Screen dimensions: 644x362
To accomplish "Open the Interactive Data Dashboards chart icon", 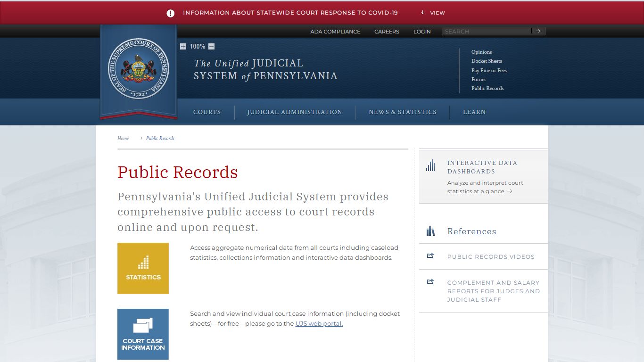I will (430, 165).
